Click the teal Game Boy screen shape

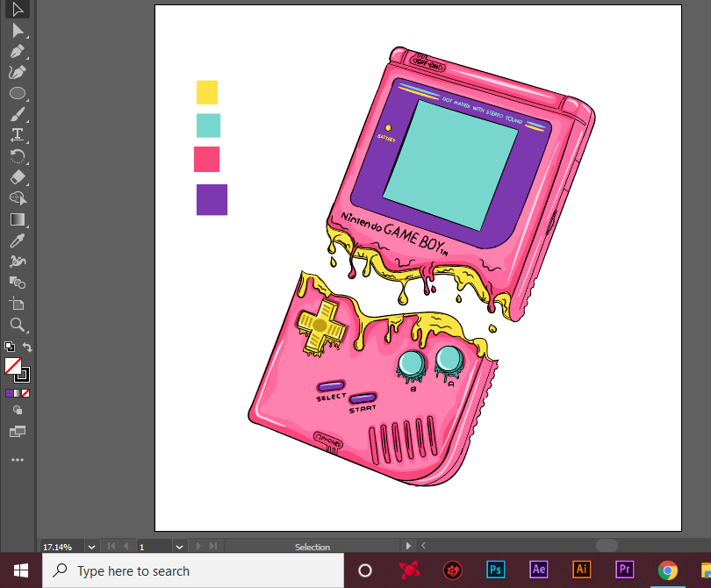[x=450, y=166]
